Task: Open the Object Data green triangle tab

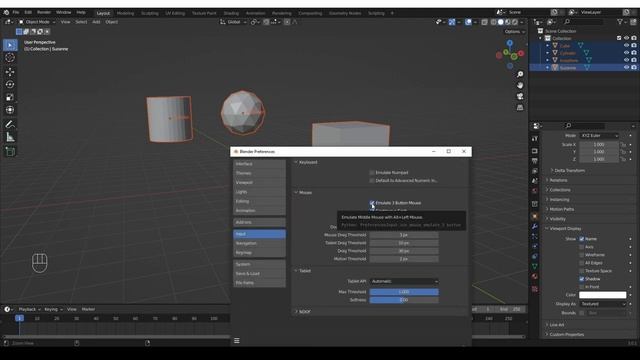Action: (x=535, y=266)
